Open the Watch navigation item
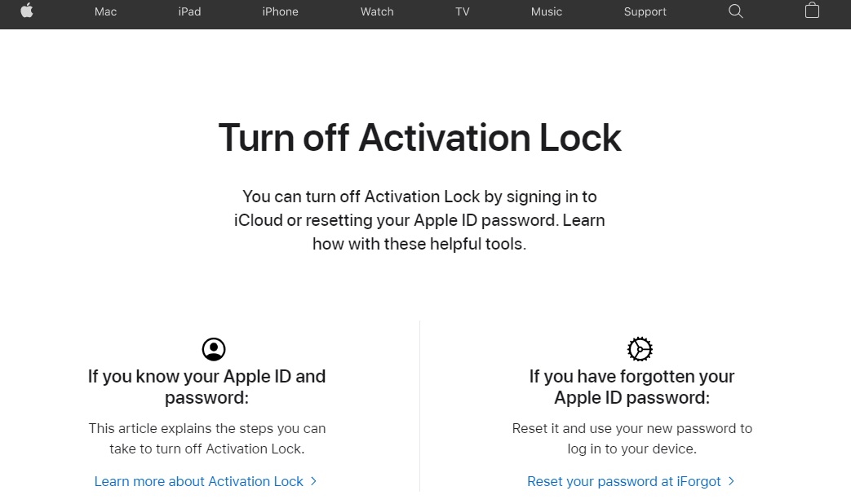The image size is (851, 504). point(377,11)
